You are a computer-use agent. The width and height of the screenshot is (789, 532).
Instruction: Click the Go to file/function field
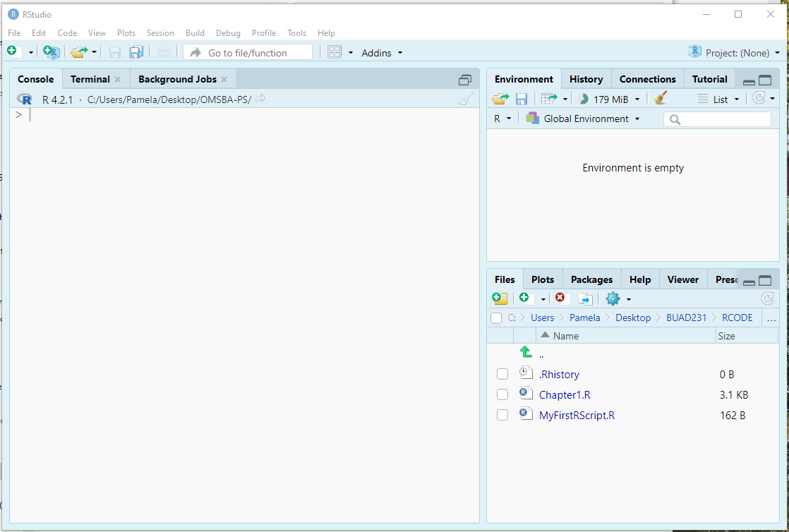point(248,52)
